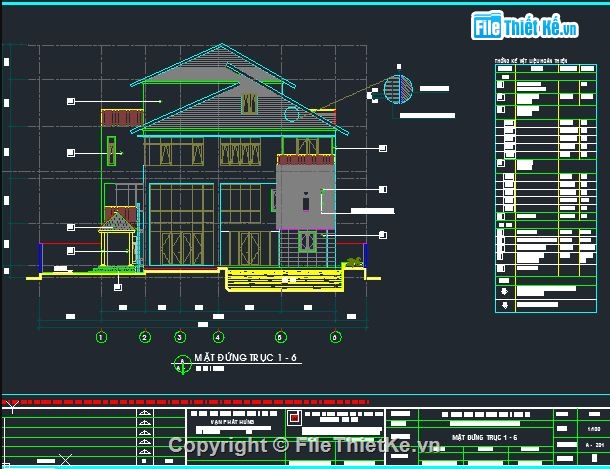610x469 pixels.
Task: Select the red dashed plot-stamp line
Action: [x=185, y=402]
